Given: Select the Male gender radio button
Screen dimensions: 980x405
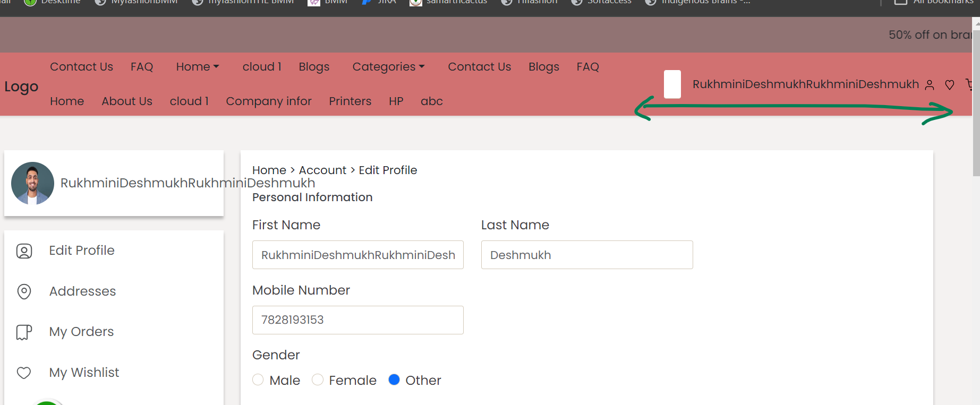Looking at the screenshot, I should tap(258, 380).
